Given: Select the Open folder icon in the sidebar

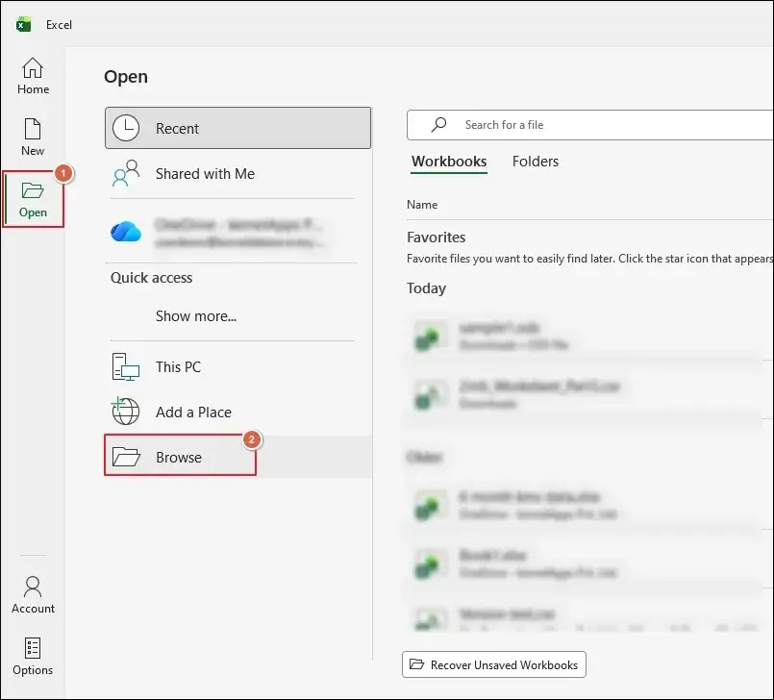Looking at the screenshot, I should (x=33, y=190).
